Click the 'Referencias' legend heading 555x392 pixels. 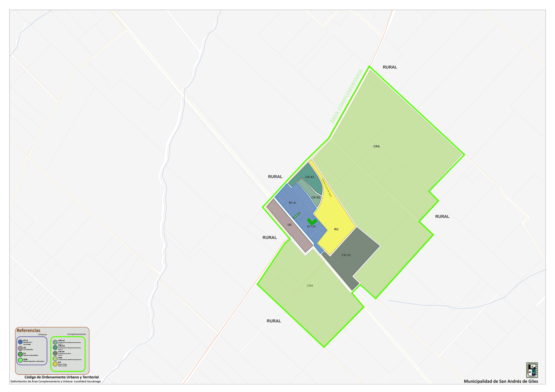point(29,330)
